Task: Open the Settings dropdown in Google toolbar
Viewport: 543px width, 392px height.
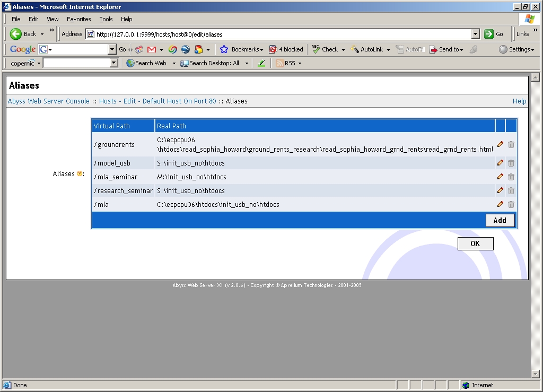Action: coord(516,49)
